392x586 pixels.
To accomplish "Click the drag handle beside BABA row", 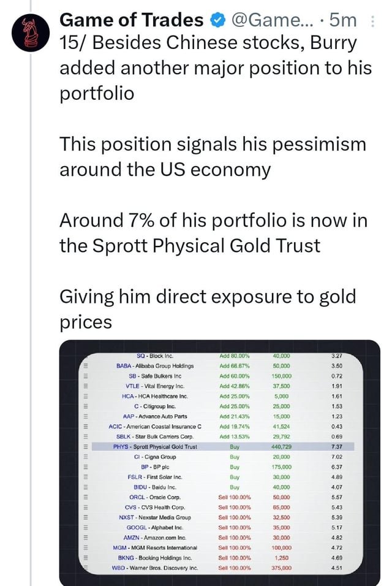I will tap(85, 366).
